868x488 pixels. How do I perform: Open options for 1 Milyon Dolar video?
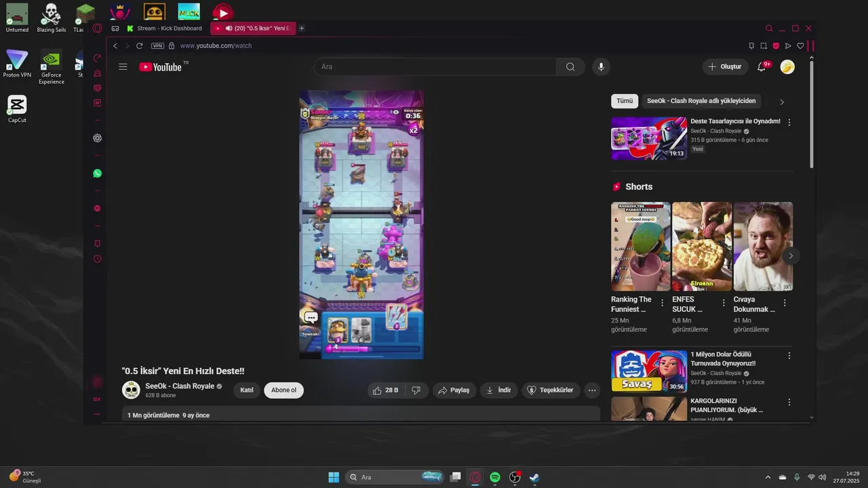789,355
